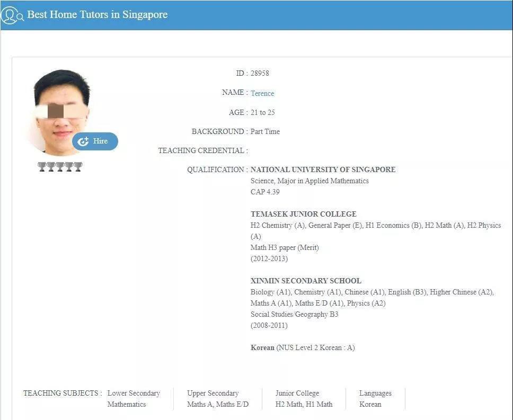Click the Best Home Tutors in Singapore title
Screen dimensions: 513x420
pos(97,14)
